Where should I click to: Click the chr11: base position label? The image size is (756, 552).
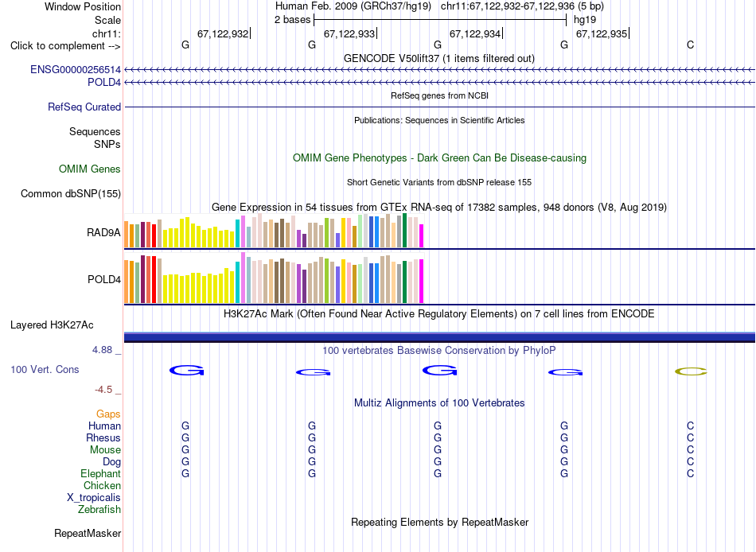[107, 33]
